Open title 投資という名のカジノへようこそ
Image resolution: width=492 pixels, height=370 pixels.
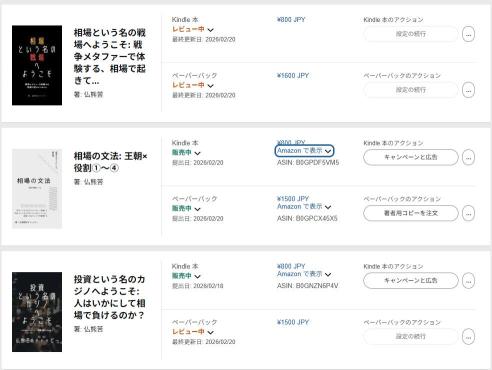click(109, 297)
